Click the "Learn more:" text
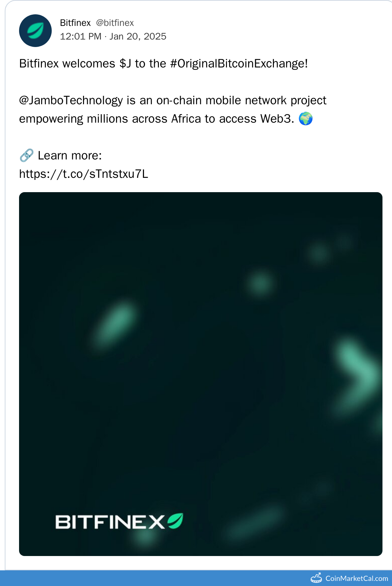 [x=70, y=156]
